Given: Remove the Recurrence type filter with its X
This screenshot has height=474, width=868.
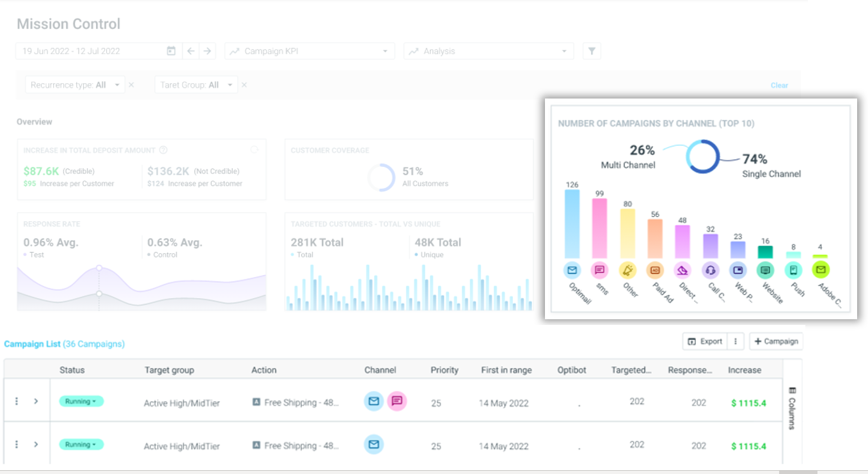Looking at the screenshot, I should point(131,85).
